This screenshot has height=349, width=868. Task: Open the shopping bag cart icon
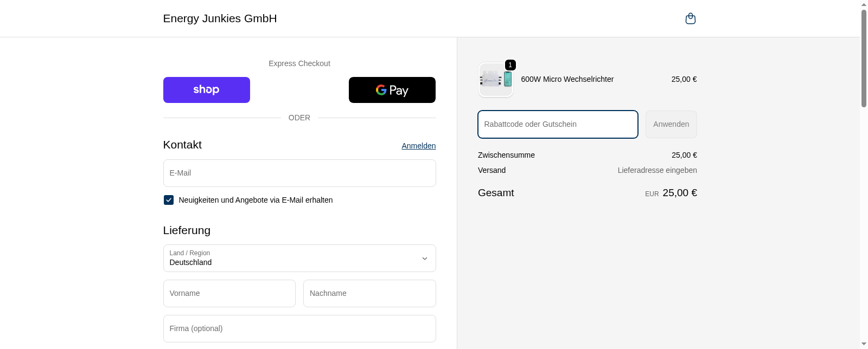tap(690, 19)
